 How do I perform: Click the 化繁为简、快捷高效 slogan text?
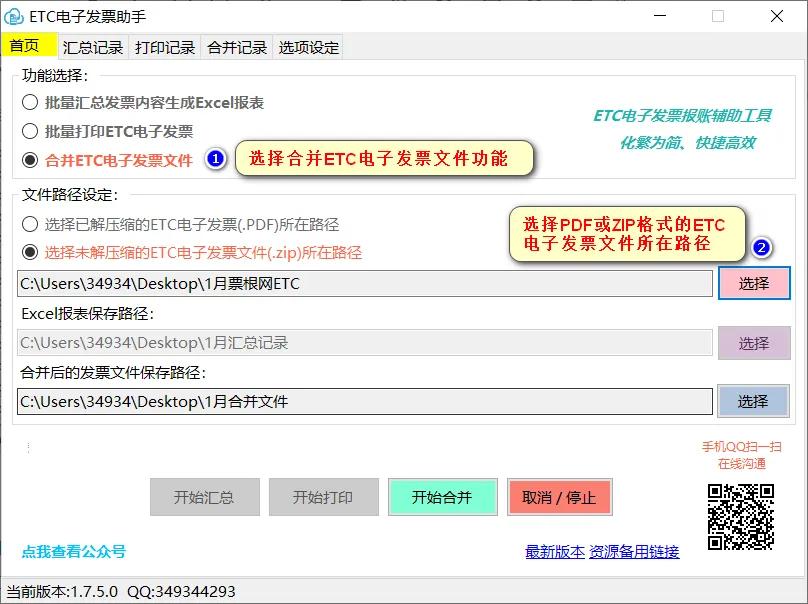pyautogui.click(x=687, y=142)
